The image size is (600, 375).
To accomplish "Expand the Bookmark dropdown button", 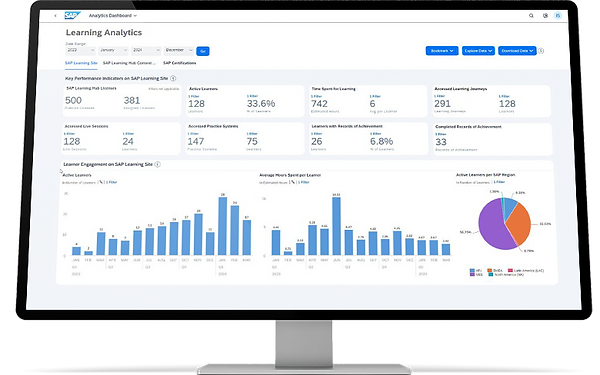I will (442, 51).
